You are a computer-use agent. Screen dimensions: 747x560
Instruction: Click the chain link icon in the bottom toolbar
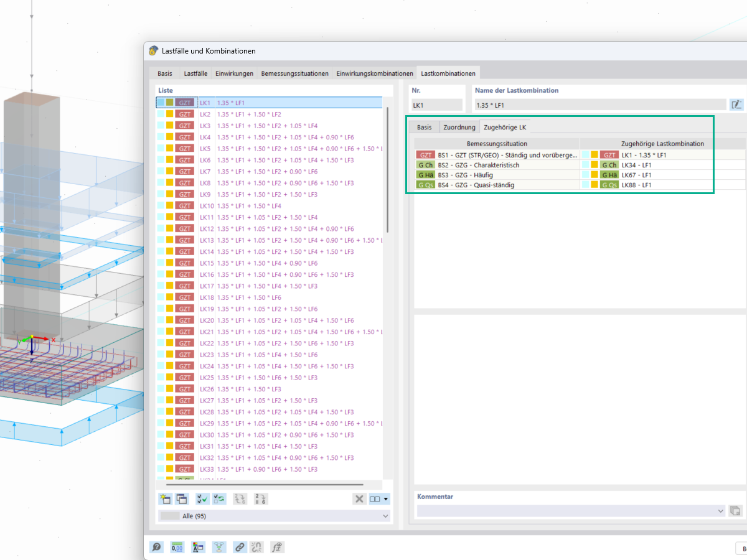tap(239, 547)
